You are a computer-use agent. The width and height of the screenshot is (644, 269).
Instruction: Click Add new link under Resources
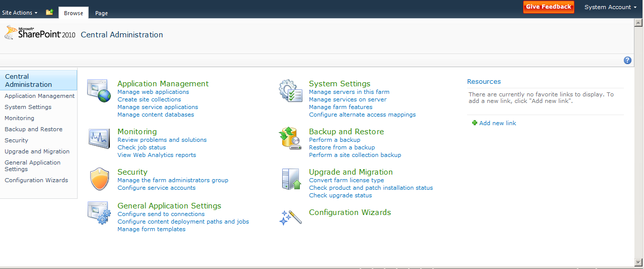point(497,123)
